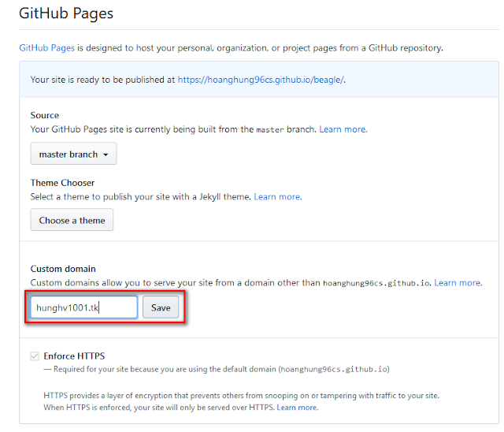Click the "Your site is ready" banner text

click(103, 80)
